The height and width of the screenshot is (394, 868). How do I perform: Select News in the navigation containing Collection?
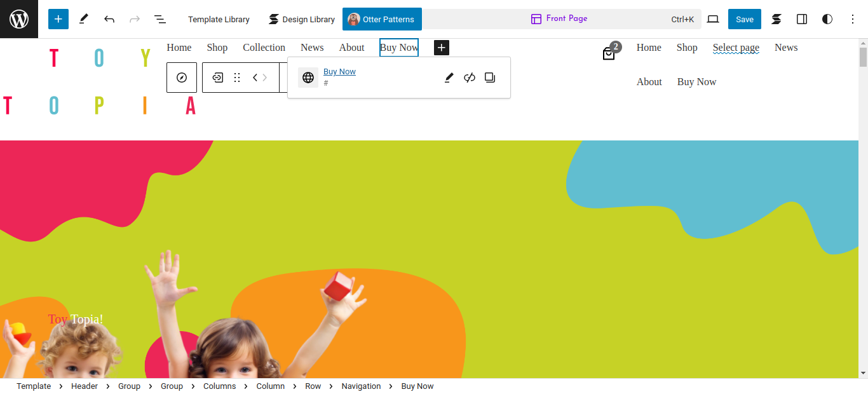[x=312, y=48]
